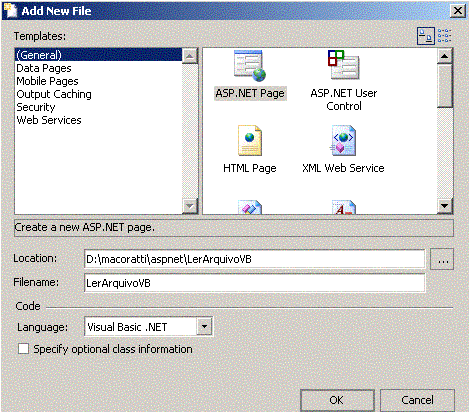
Task: Confirm with the OK button
Action: 337,400
